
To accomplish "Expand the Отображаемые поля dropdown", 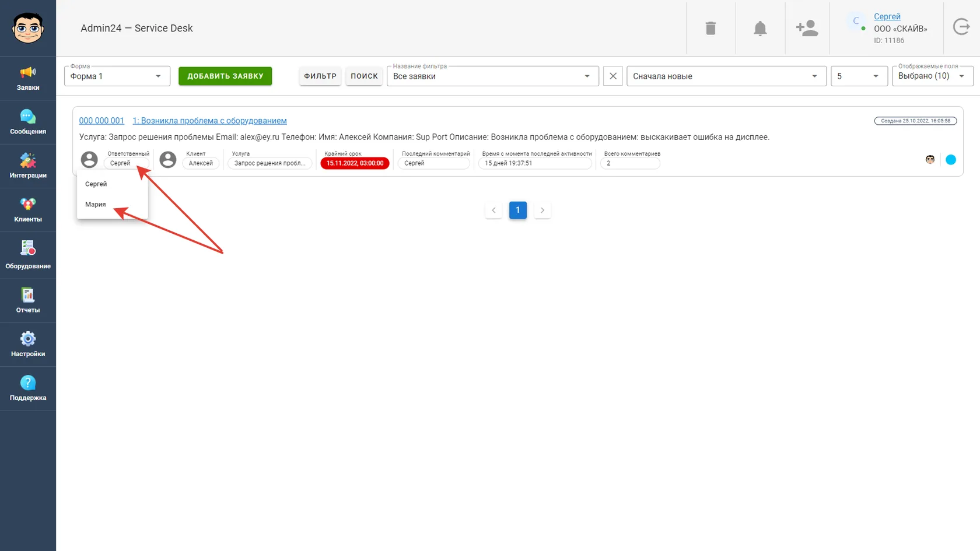I will pyautogui.click(x=933, y=76).
